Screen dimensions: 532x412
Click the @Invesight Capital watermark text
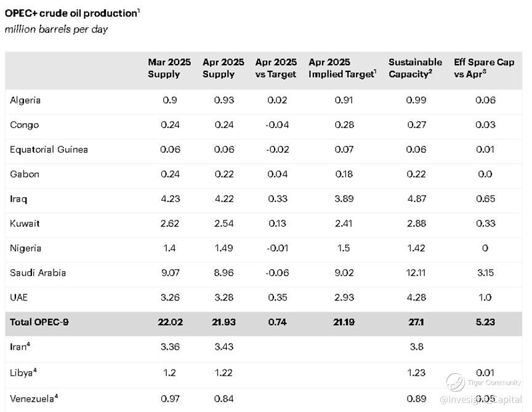(482, 399)
